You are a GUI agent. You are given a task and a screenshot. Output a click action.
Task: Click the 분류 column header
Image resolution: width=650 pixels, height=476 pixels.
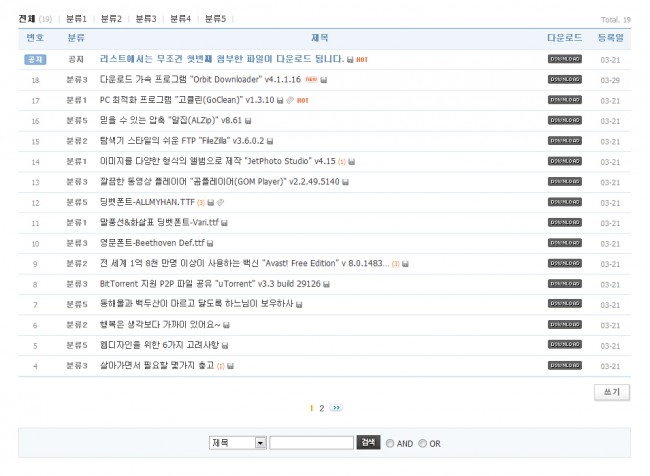(x=76, y=38)
